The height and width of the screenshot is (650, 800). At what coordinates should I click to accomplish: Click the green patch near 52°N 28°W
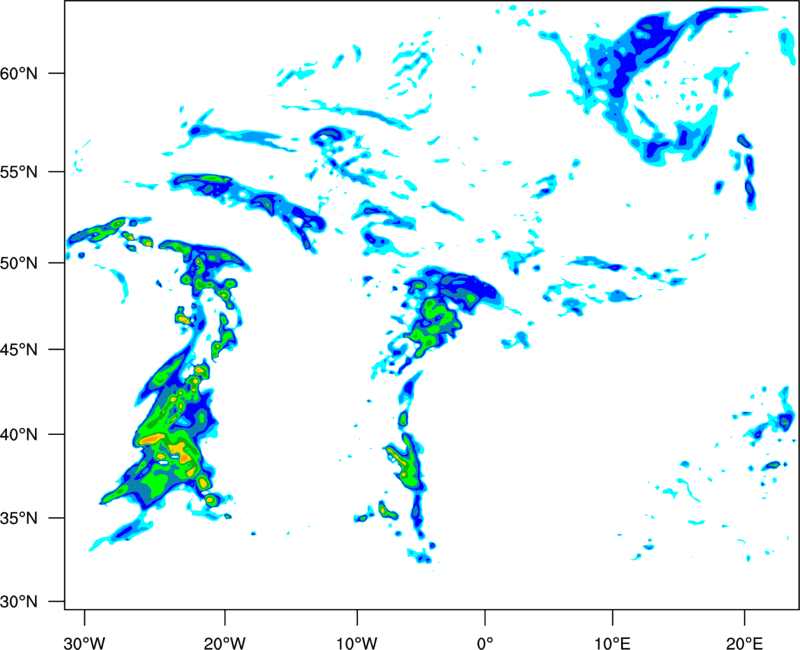point(106,230)
